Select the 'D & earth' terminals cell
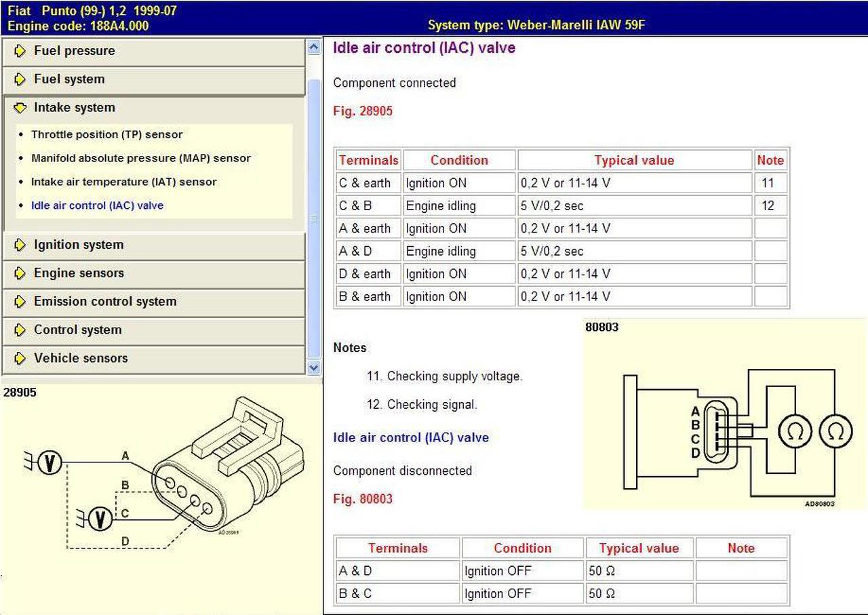868x615 pixels. coord(368,274)
